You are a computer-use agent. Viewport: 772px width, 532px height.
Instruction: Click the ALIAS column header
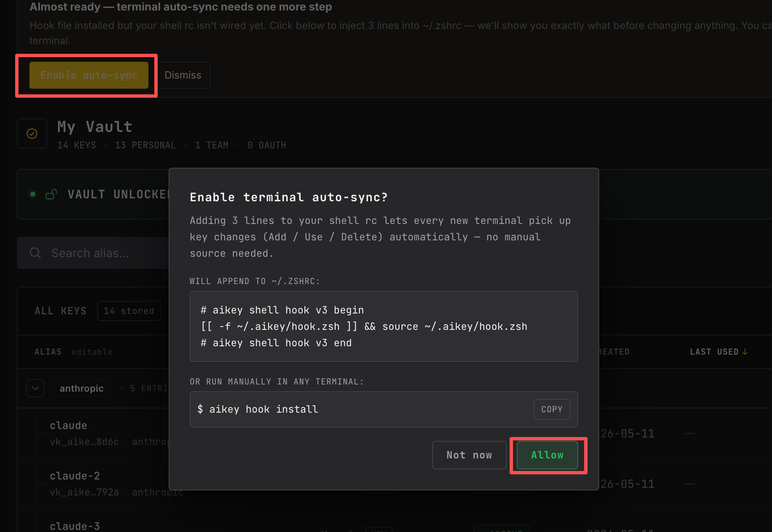pyautogui.click(x=48, y=352)
